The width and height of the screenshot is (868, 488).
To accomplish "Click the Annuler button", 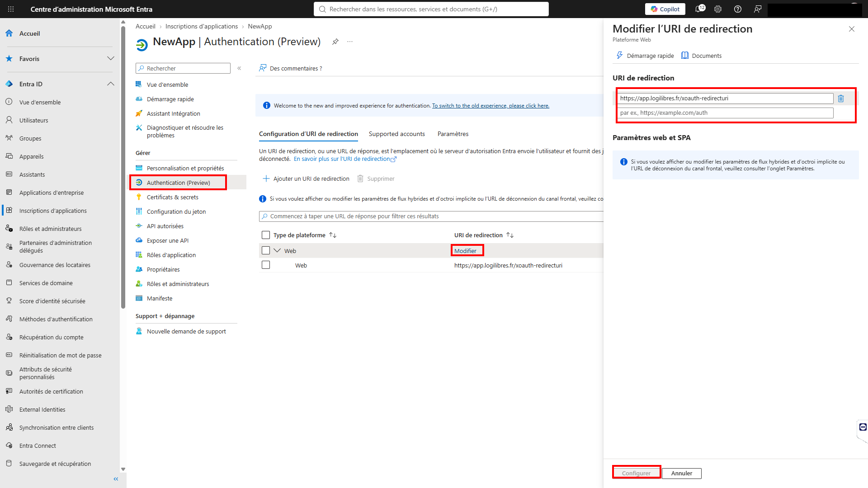I will (x=682, y=473).
